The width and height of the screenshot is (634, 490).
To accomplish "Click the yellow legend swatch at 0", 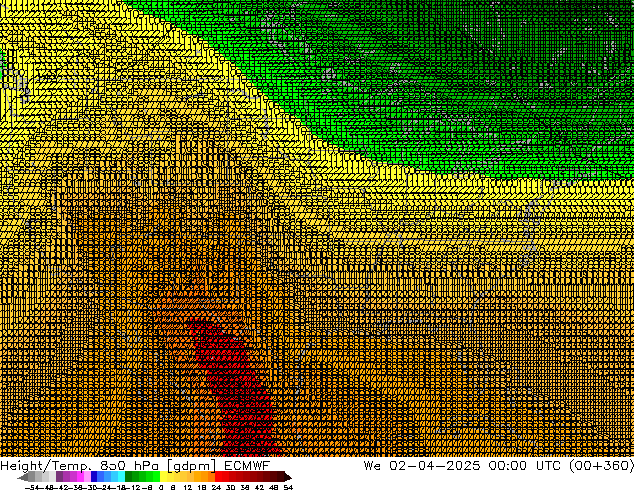I will 163,477.
